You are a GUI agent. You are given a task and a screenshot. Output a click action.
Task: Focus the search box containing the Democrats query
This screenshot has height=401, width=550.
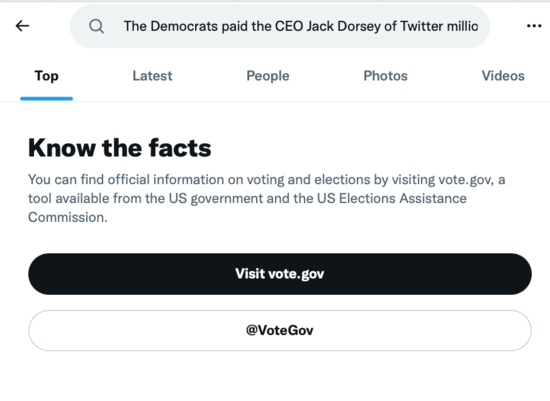280,26
